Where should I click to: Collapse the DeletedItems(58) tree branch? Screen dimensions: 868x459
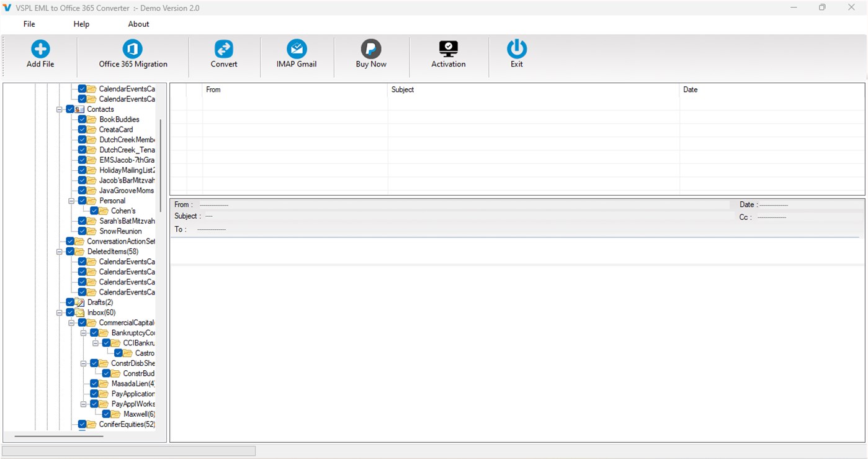click(x=59, y=251)
